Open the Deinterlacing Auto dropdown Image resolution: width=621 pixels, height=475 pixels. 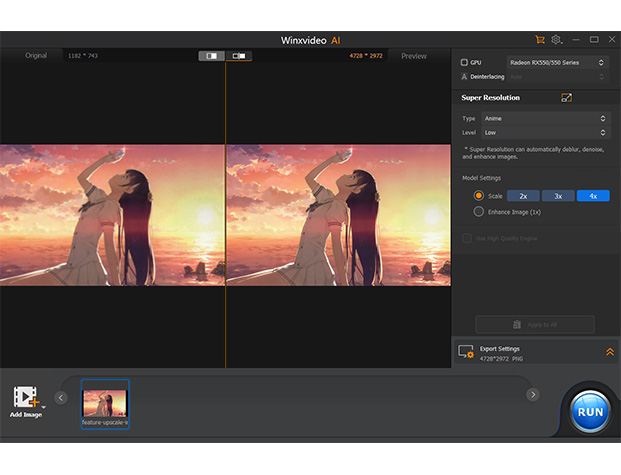point(557,77)
